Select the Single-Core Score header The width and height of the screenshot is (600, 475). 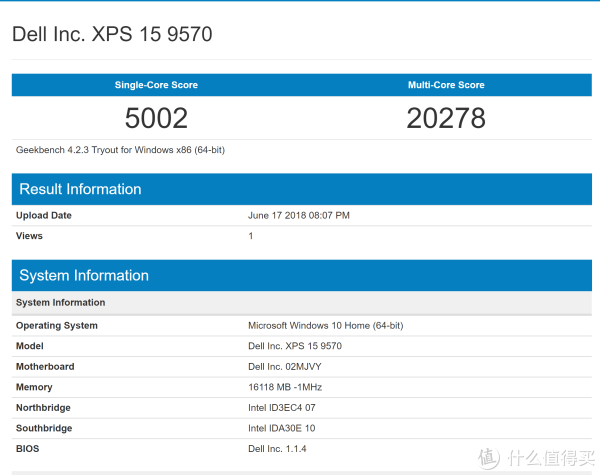[156, 85]
